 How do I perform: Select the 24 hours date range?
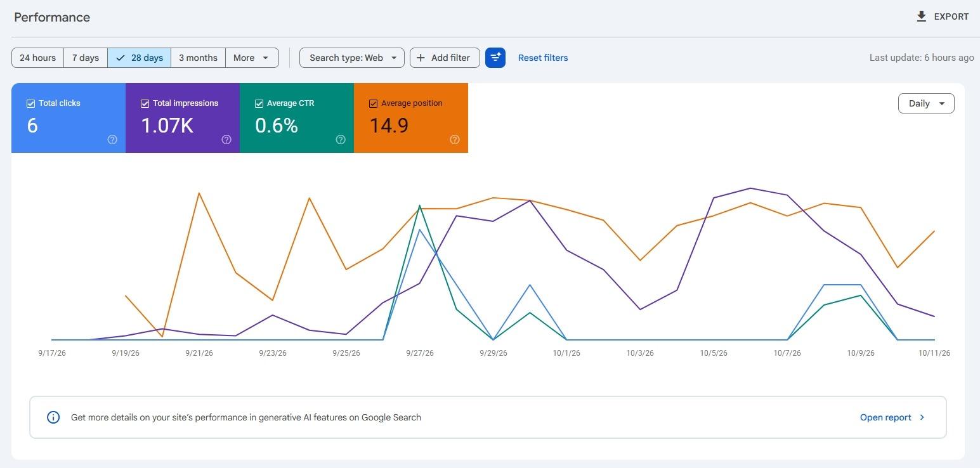(x=38, y=58)
